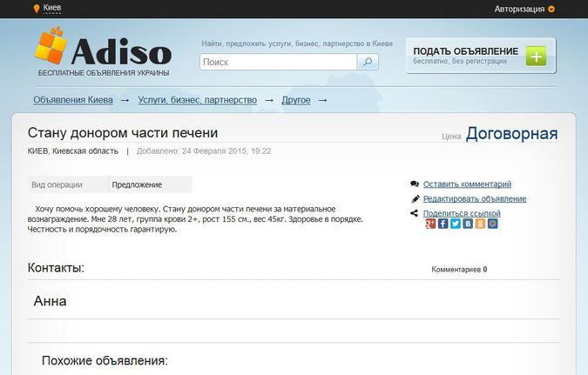Click Поделиться ссылкой link
588x375 pixels.
(462, 213)
